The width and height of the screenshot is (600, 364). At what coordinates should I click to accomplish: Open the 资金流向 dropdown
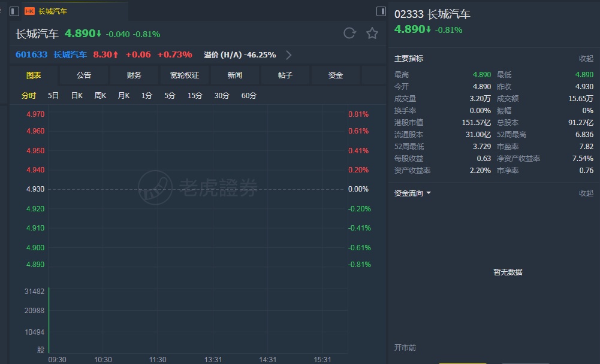(412, 193)
